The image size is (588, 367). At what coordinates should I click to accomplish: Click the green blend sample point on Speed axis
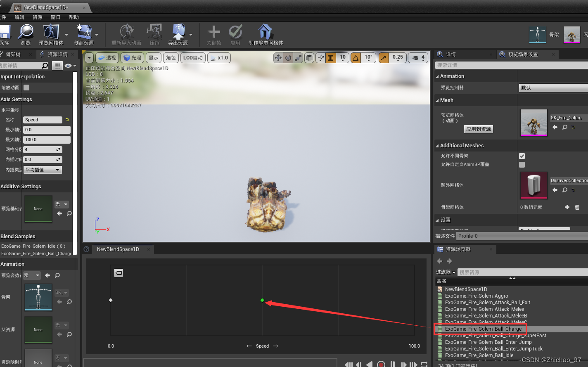(x=262, y=301)
